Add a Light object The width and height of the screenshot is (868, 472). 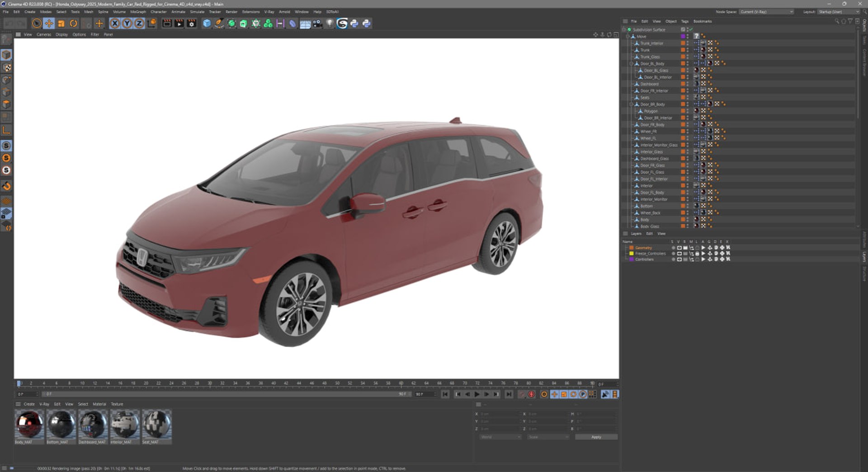(x=330, y=24)
